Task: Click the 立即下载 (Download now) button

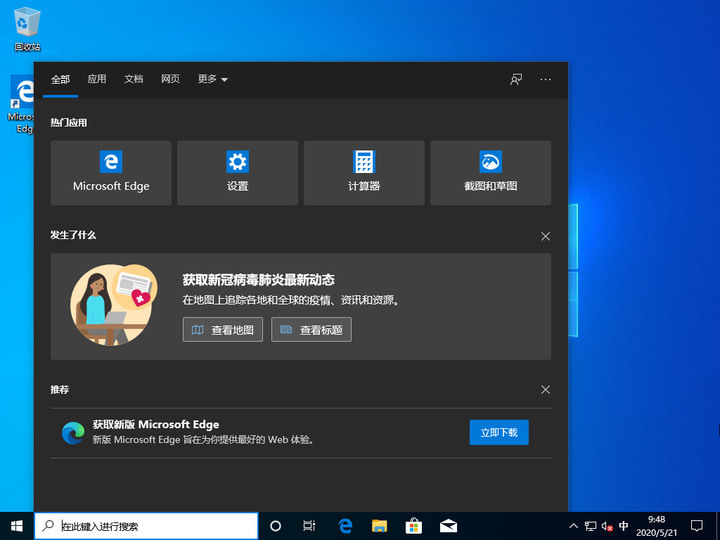Action: [499, 432]
